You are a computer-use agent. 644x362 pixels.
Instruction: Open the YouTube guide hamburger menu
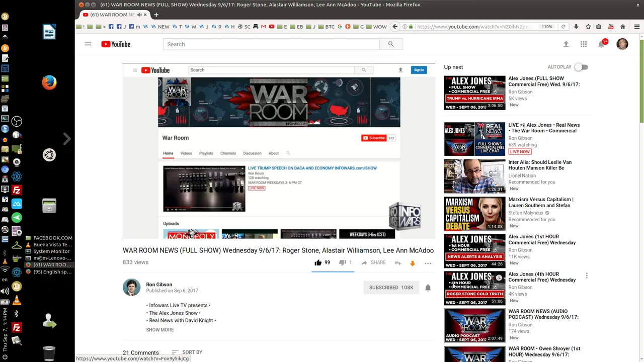[88, 44]
